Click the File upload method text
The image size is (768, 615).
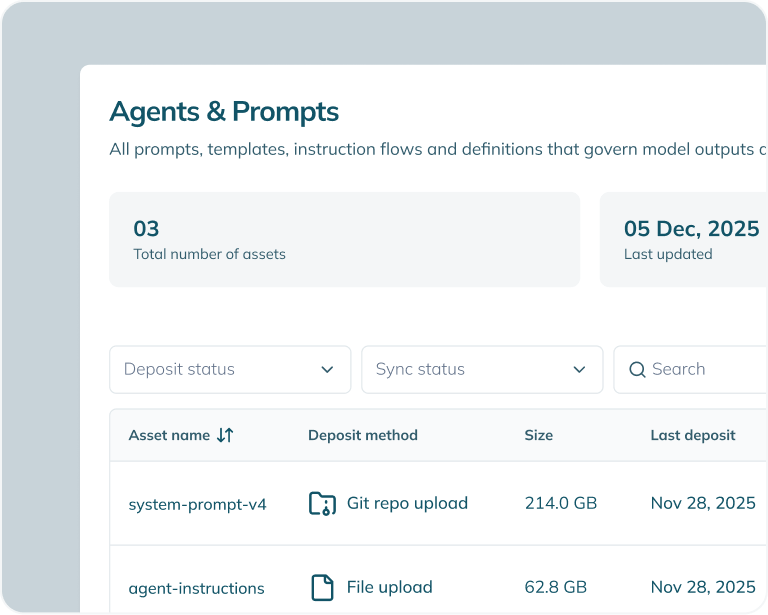pos(389,587)
